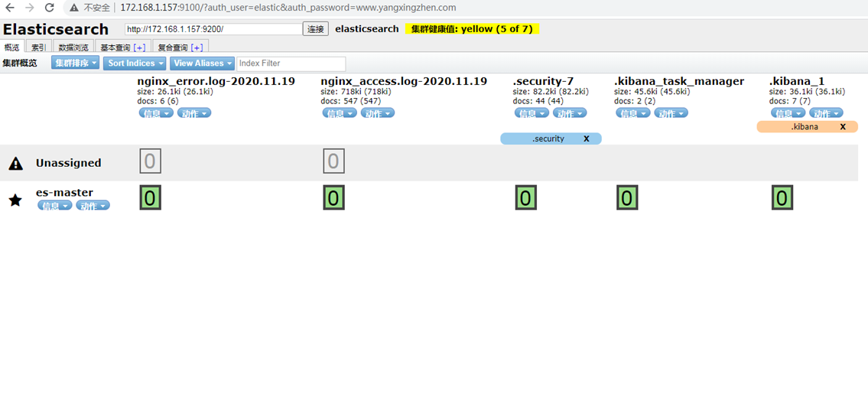
Task: Open the 索引 tab
Action: [x=39, y=47]
